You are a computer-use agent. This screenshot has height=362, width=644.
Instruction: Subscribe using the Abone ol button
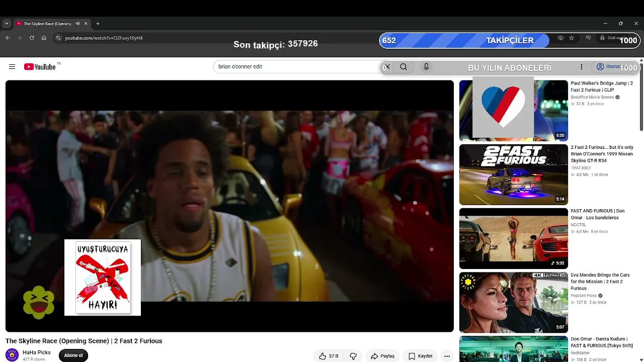tap(73, 355)
